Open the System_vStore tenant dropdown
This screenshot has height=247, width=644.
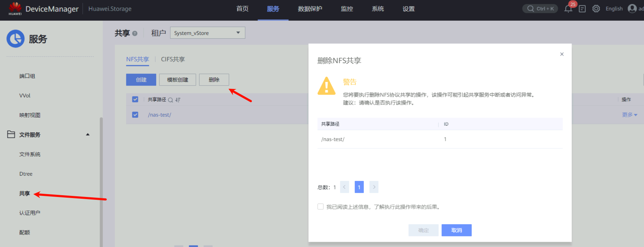(x=207, y=33)
